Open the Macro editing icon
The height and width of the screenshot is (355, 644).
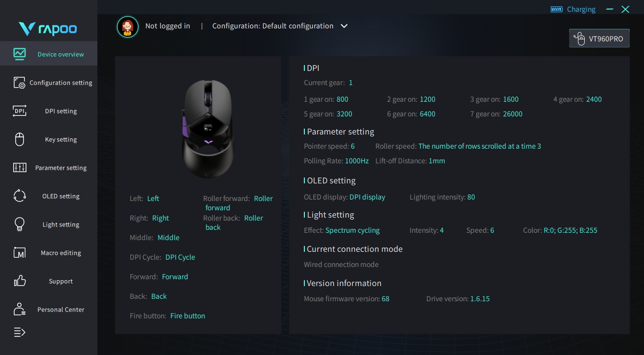[20, 253]
